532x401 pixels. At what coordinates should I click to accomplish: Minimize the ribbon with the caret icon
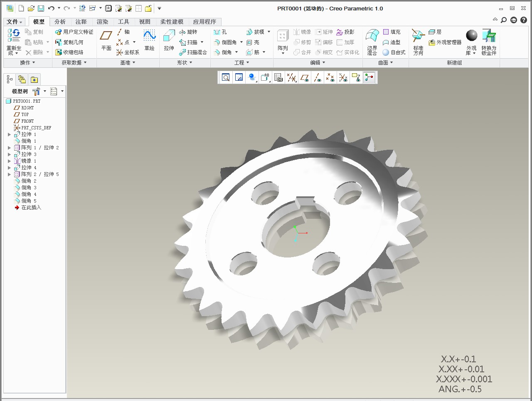(495, 19)
